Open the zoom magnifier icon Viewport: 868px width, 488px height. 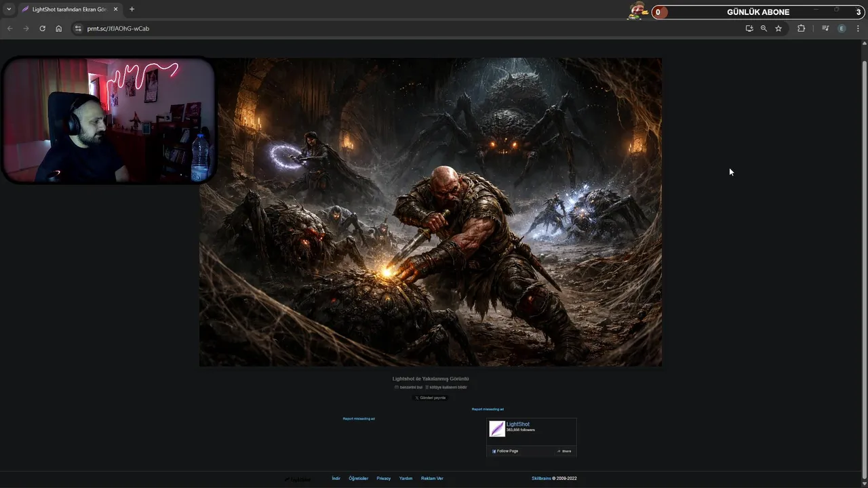(x=764, y=28)
